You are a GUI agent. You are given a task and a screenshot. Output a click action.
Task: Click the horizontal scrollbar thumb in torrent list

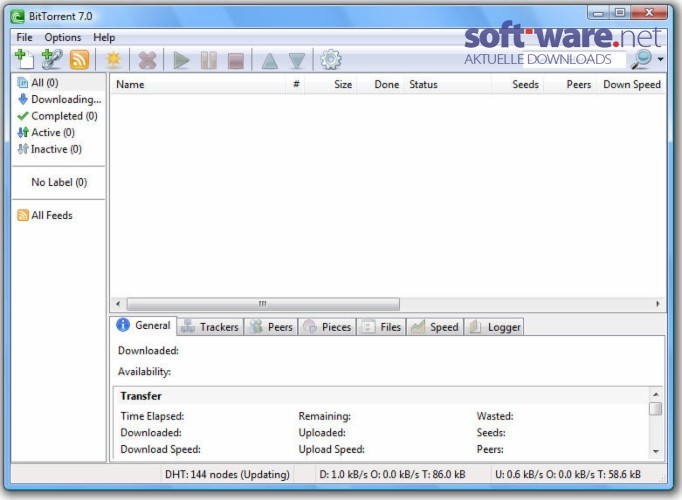point(263,303)
